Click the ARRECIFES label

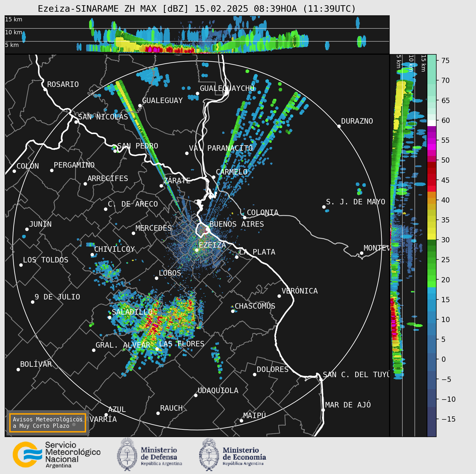(x=108, y=179)
